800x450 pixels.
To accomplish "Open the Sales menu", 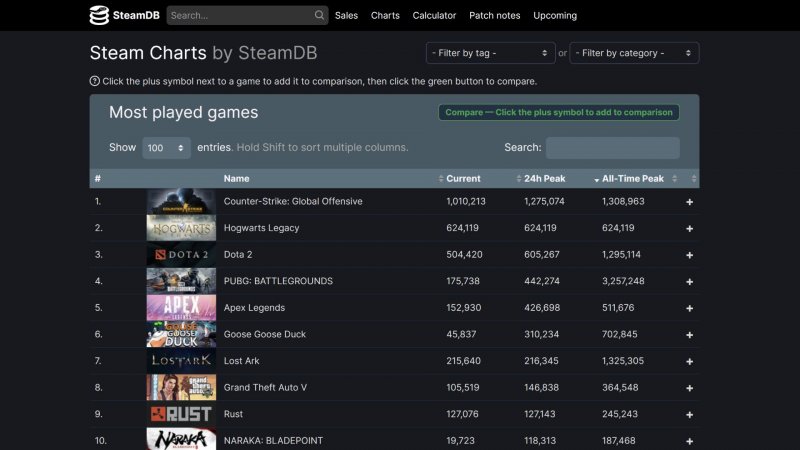I will click(x=346, y=15).
